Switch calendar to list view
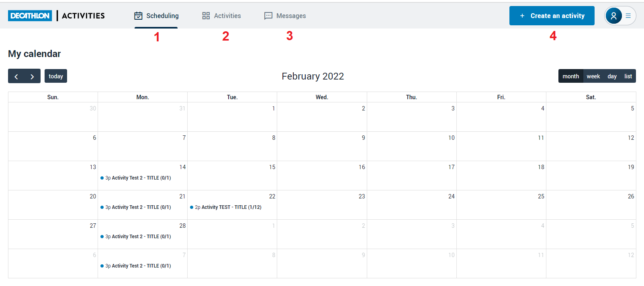Viewport: 644px width, 286px height. click(628, 76)
